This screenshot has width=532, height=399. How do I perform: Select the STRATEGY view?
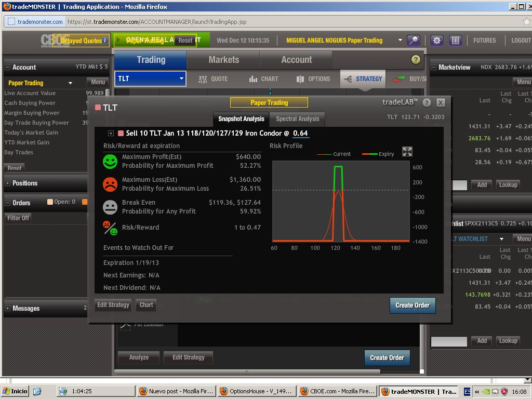point(363,79)
